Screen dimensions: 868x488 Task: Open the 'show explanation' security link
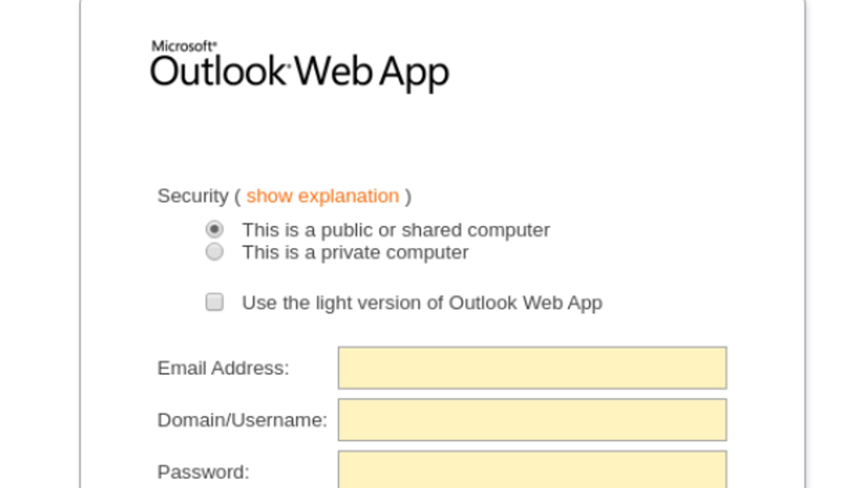323,196
